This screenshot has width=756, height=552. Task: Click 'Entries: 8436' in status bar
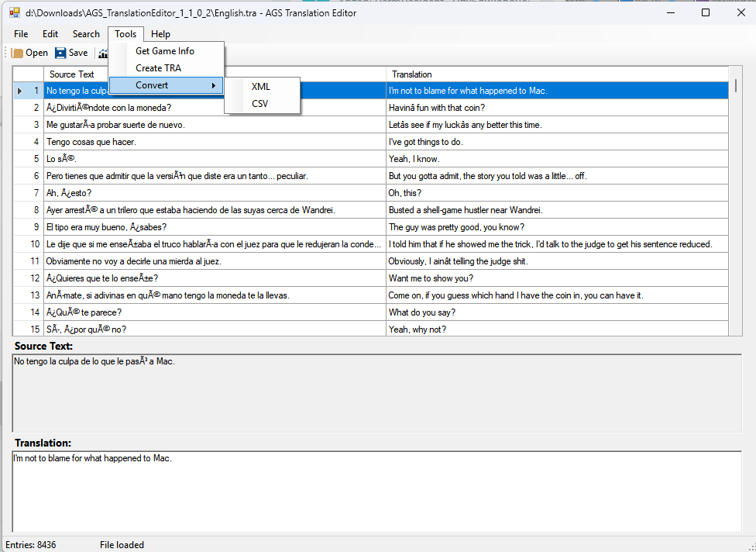(31, 545)
